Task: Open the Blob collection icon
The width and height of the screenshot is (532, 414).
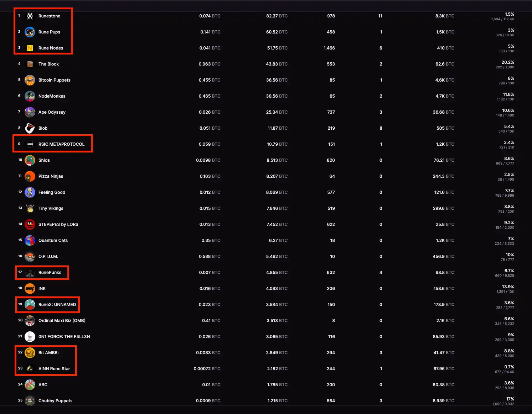Action: [x=30, y=128]
